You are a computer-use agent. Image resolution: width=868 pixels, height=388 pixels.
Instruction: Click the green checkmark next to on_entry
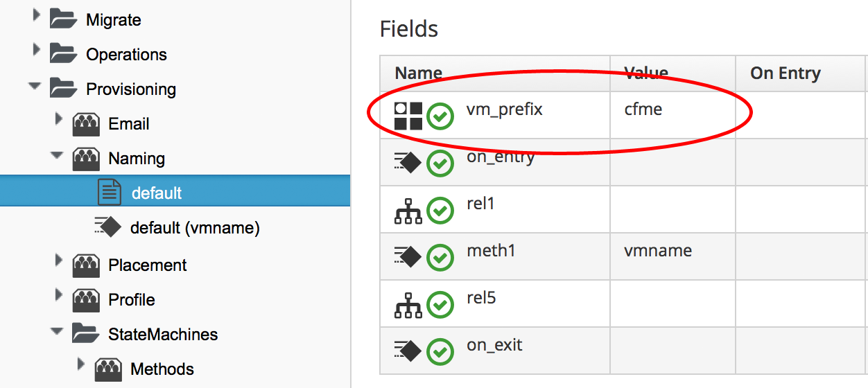coord(440,164)
